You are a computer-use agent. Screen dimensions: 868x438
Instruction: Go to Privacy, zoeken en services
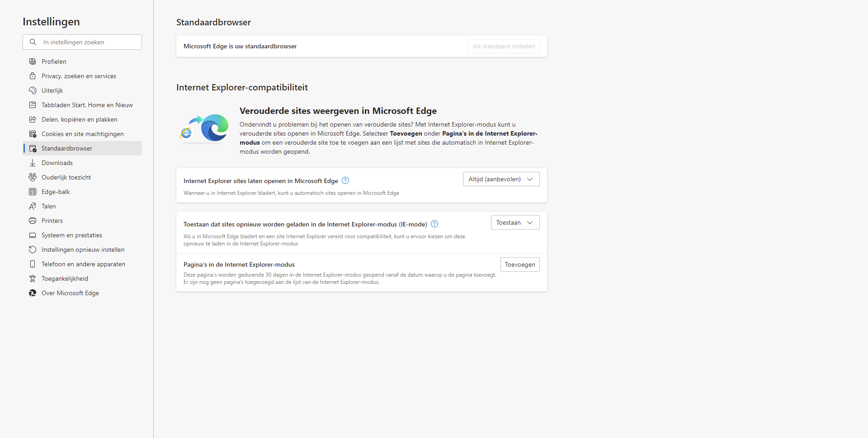pos(82,76)
